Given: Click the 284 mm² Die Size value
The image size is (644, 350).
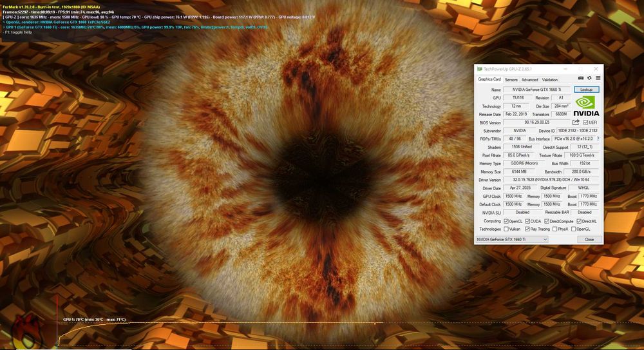Looking at the screenshot, I should (x=561, y=106).
